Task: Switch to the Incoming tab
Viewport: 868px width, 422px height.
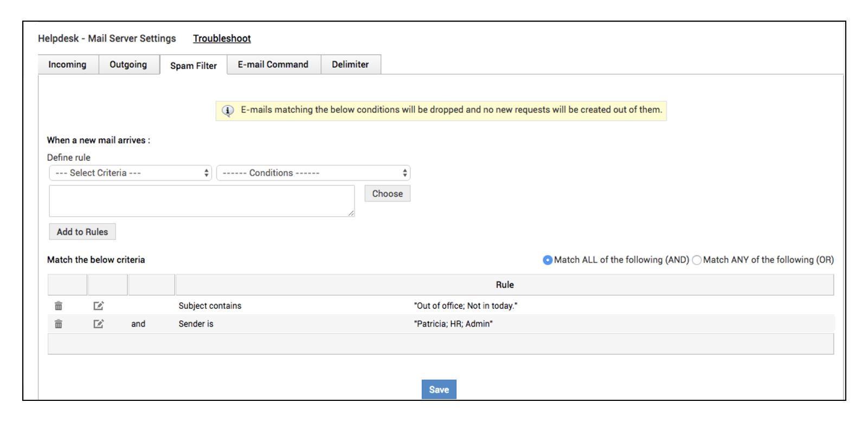Action: 67,64
